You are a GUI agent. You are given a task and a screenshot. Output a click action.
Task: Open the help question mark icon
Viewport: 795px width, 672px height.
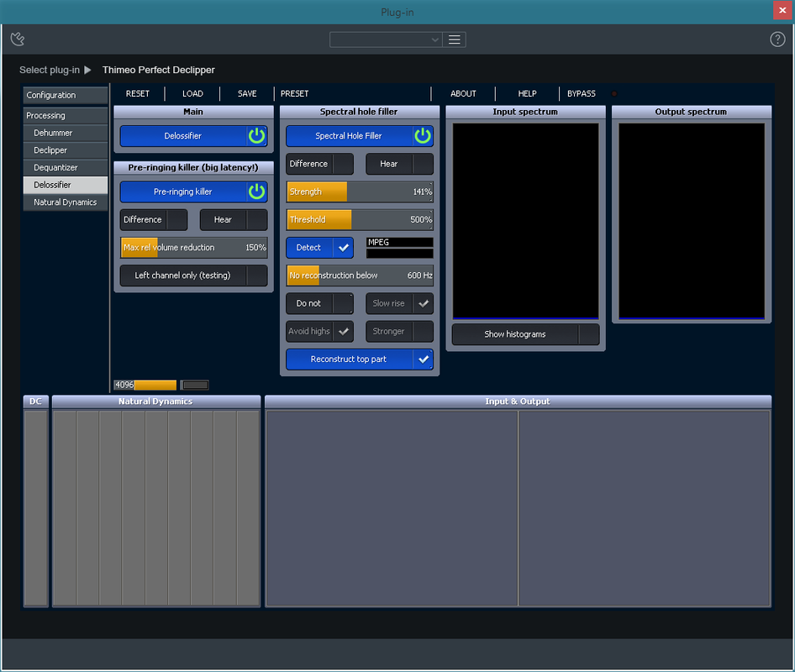tap(777, 39)
